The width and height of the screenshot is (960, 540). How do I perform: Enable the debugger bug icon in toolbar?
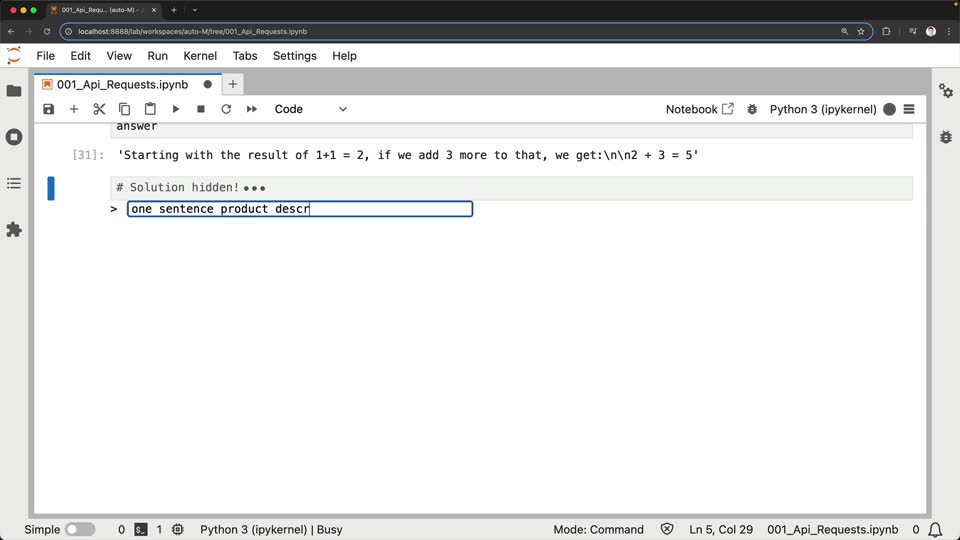coord(752,109)
